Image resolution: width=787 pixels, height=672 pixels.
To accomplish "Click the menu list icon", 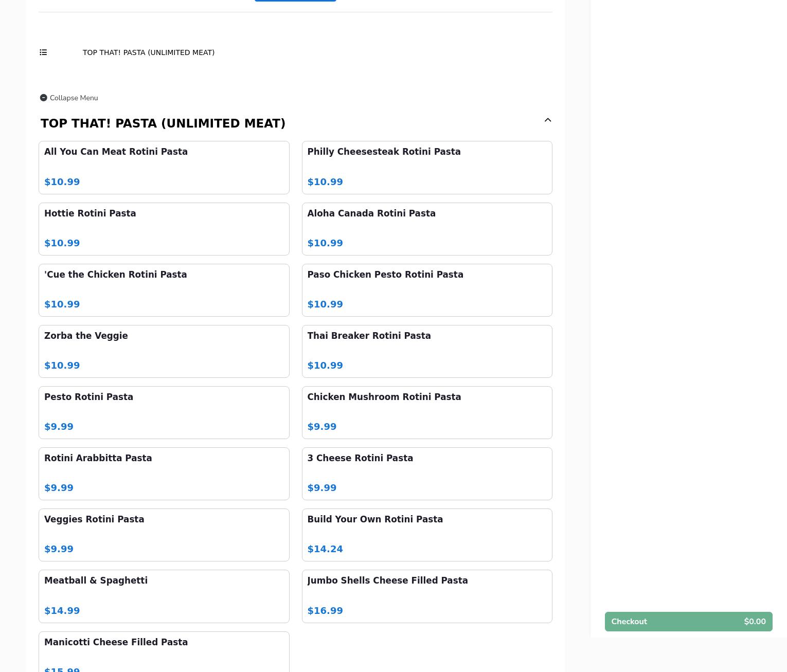I will [x=43, y=52].
